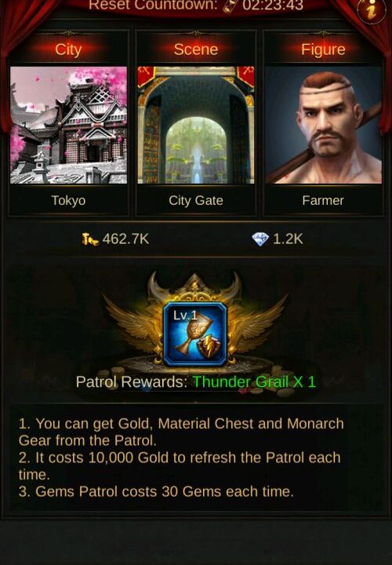Select the City header tab

tap(68, 49)
